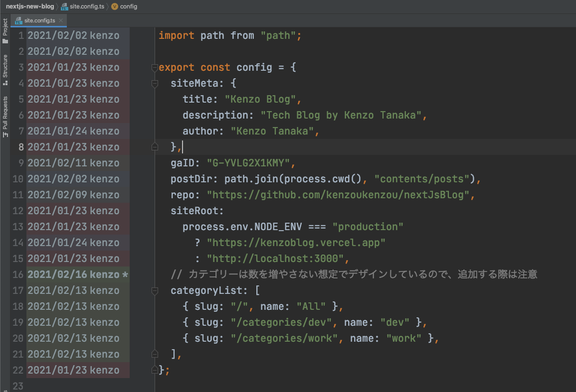The image size is (576, 392).
Task: Click the 2021/02/16 annotation with asterisk
Action: click(78, 275)
